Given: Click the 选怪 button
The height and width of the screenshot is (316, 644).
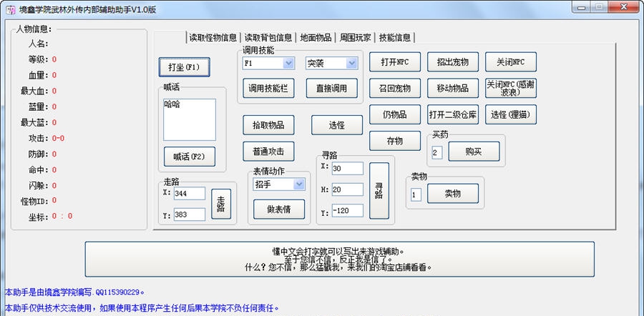Looking at the screenshot, I should coord(337,125).
